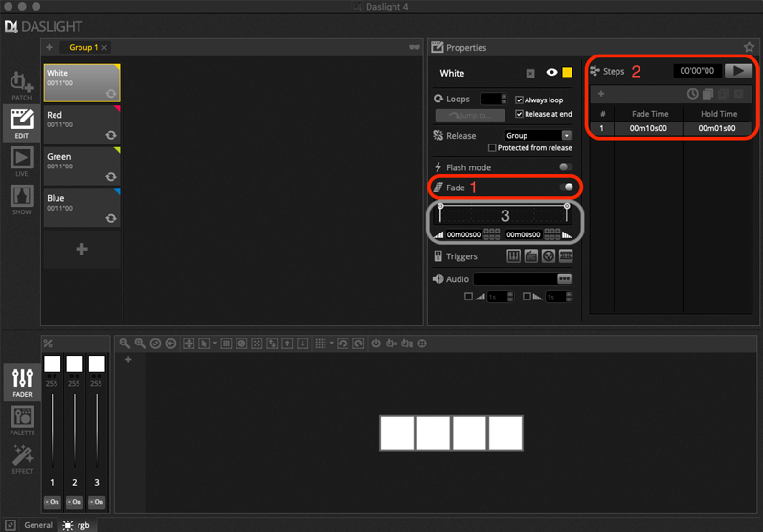Open the Live mode
Screen dimensions: 763x532
[21, 162]
